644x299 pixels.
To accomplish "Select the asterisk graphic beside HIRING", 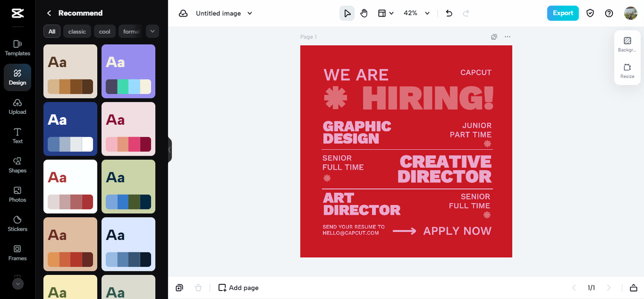I will (x=336, y=98).
